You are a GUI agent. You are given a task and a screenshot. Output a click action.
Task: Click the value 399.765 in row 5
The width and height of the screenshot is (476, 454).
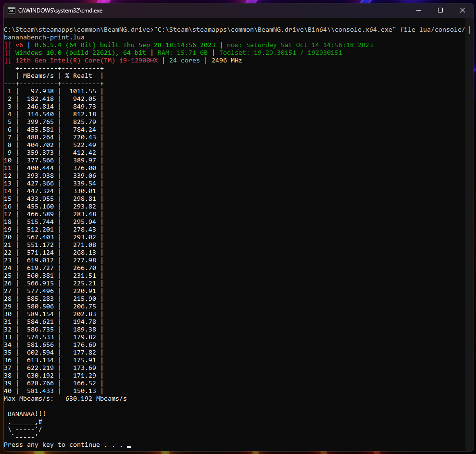40,122
